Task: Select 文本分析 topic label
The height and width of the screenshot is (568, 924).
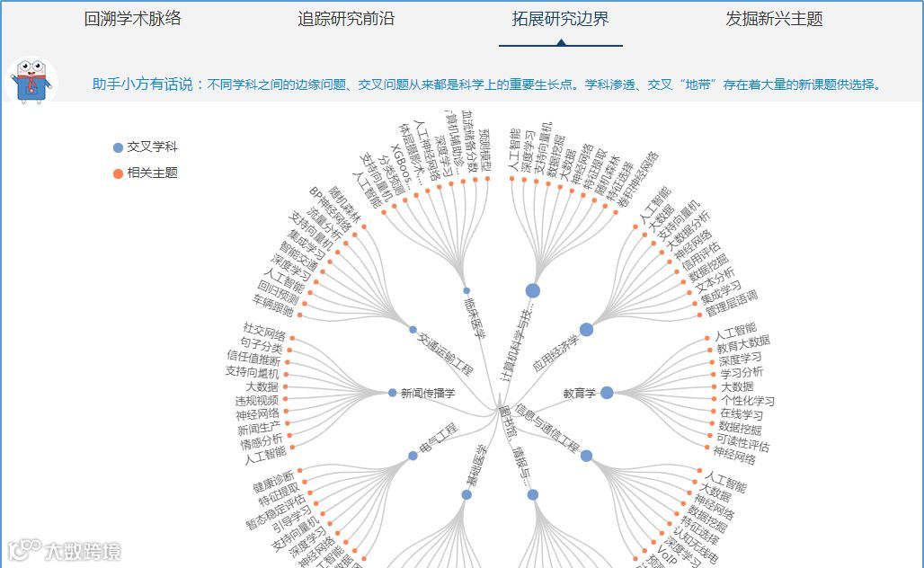Action: [715, 280]
